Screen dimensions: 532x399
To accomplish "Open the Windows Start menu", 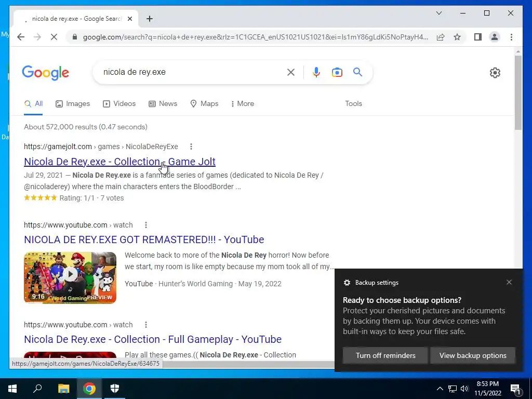I will 12,389.
